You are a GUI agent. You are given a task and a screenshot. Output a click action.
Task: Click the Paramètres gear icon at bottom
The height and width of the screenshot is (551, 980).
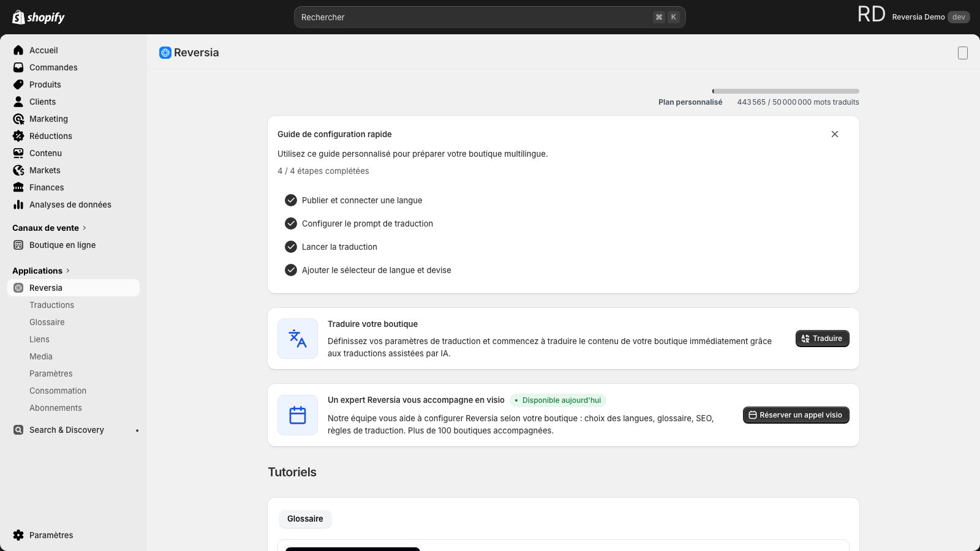tap(18, 535)
